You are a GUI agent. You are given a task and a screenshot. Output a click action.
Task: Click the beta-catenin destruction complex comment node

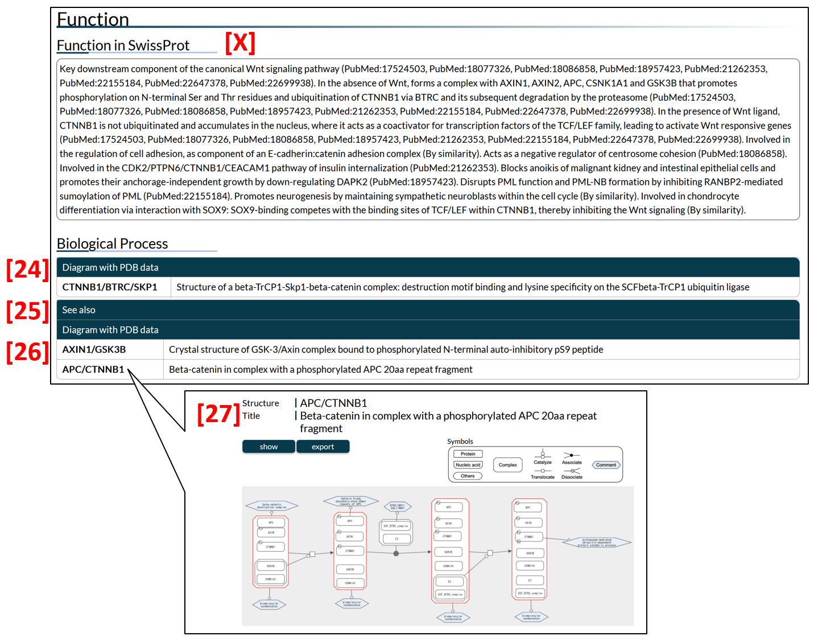pyautogui.click(x=271, y=506)
